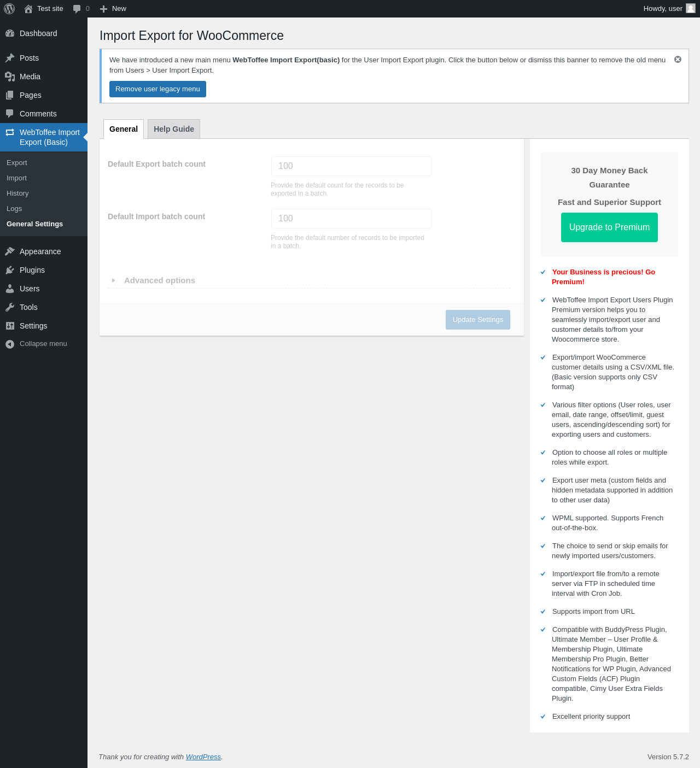
Task: Click the Test site link
Action: [50, 9]
